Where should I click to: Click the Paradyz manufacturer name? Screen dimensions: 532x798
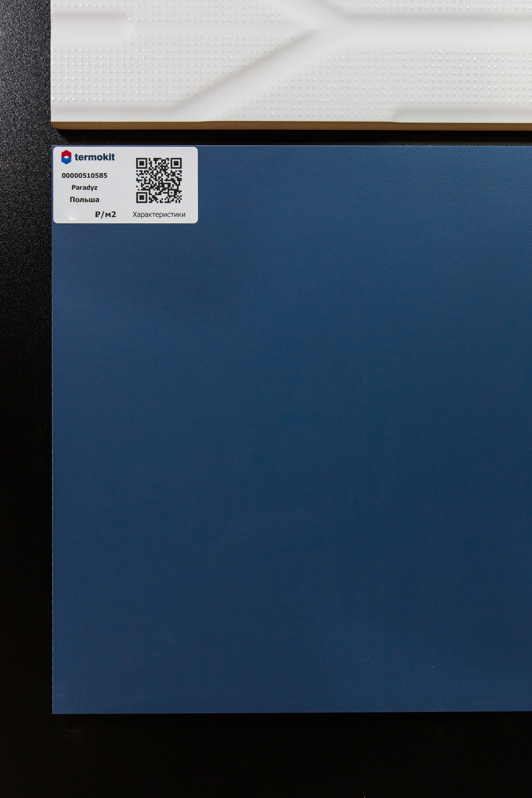(85, 187)
